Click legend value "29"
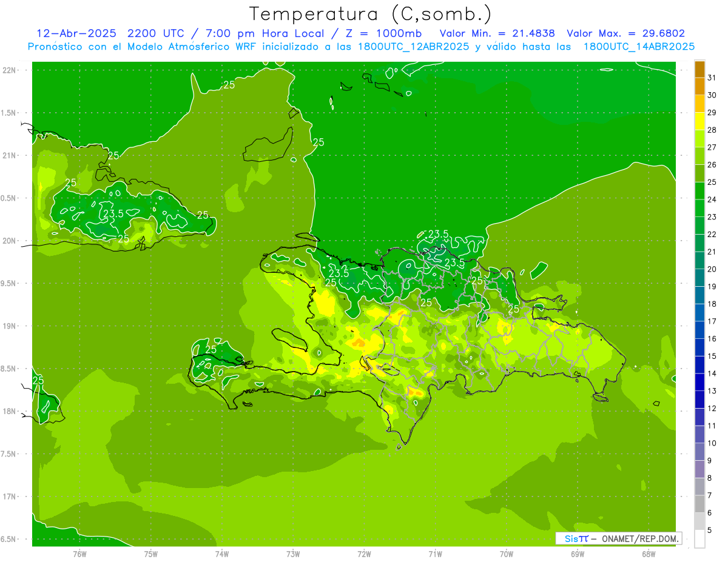The height and width of the screenshot is (562, 728). pos(712,112)
